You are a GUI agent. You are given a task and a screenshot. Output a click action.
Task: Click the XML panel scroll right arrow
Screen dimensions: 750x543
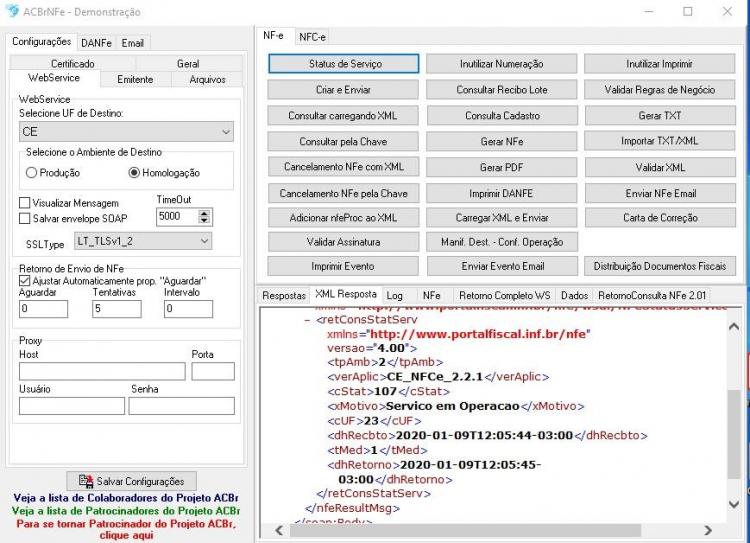(708, 530)
